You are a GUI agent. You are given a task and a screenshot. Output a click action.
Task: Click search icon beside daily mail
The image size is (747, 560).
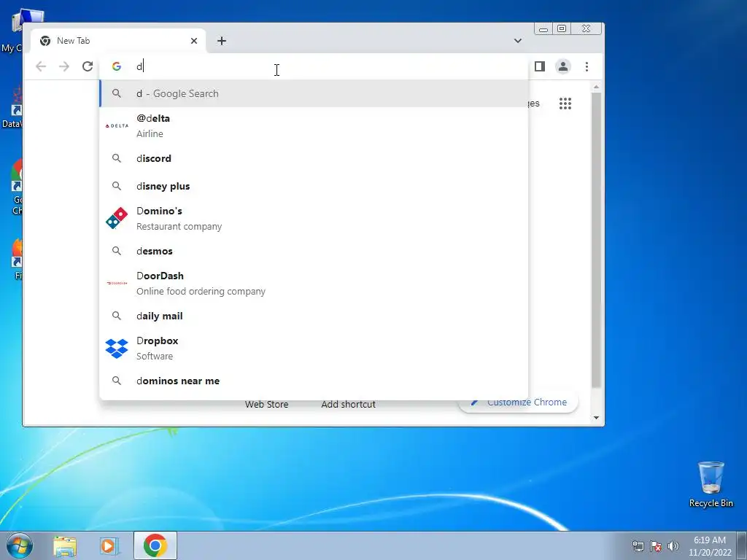(x=117, y=316)
